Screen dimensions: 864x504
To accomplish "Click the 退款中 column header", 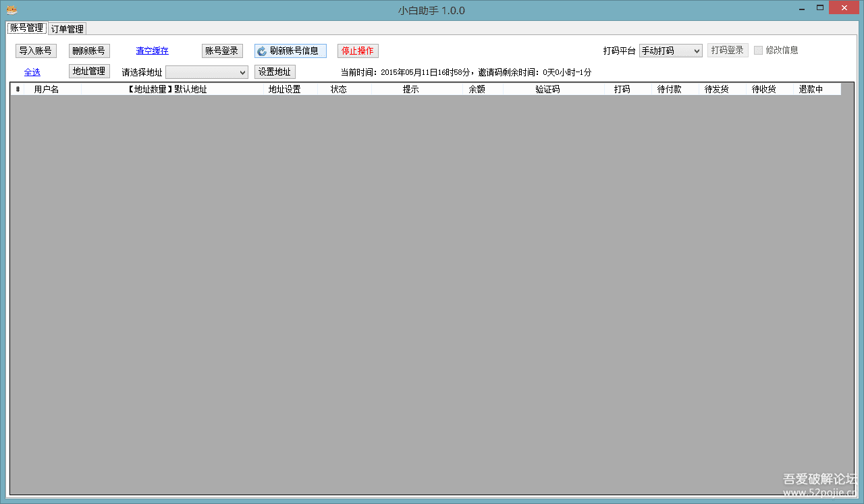I will (x=817, y=89).
